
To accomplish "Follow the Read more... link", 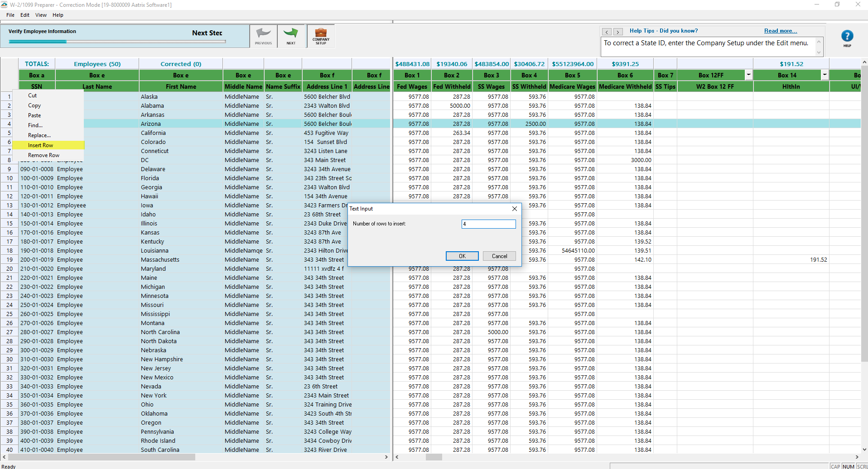I will coord(780,31).
